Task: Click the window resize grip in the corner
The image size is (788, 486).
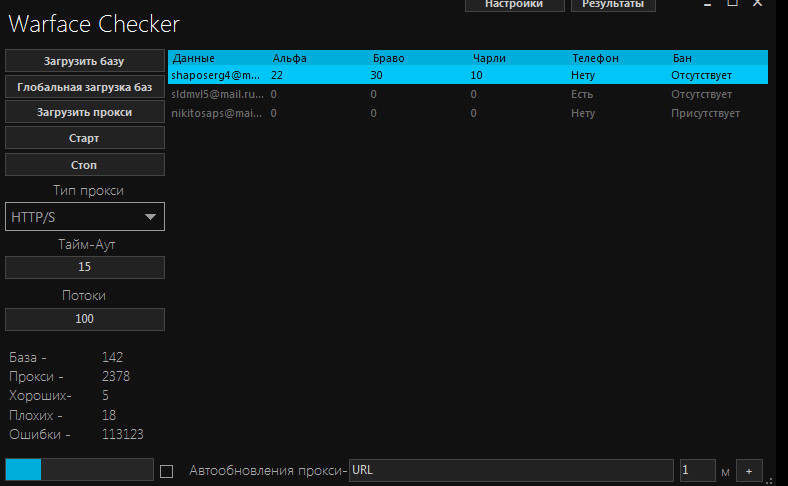Action: (x=769, y=481)
